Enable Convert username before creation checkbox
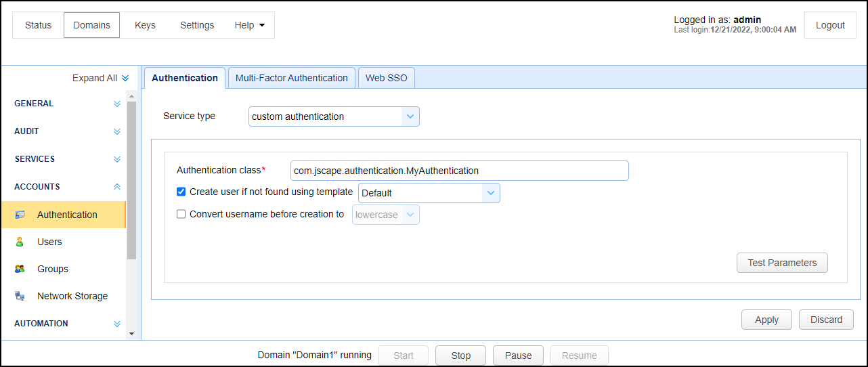The width and height of the screenshot is (868, 367). [181, 214]
